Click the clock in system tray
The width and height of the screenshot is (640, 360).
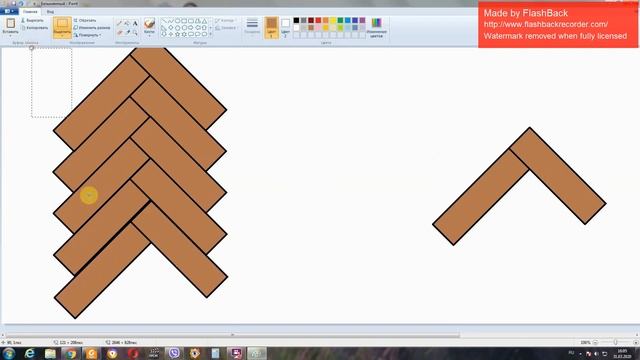point(623,353)
